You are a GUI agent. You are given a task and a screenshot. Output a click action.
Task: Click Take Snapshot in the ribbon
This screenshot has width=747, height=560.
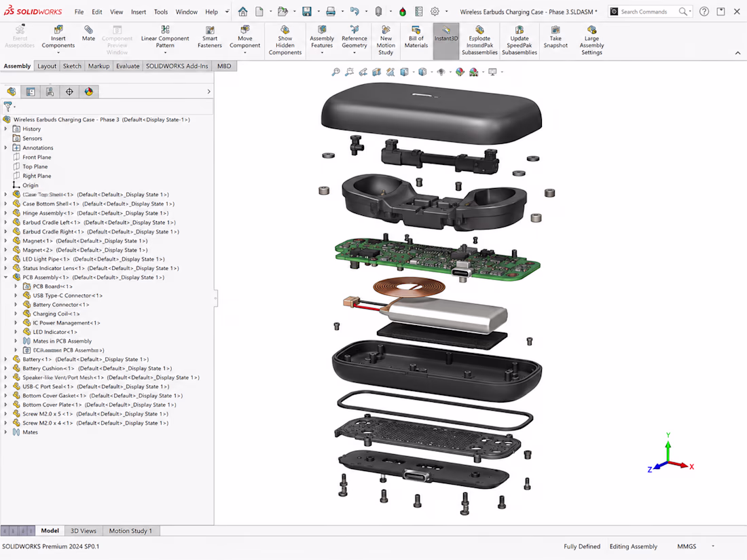(x=555, y=37)
